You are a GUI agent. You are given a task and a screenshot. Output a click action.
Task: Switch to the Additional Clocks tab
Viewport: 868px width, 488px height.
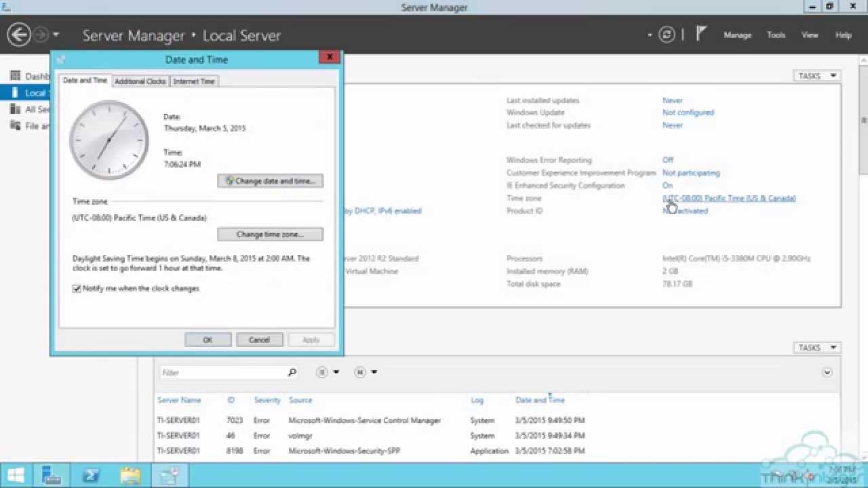[140, 81]
